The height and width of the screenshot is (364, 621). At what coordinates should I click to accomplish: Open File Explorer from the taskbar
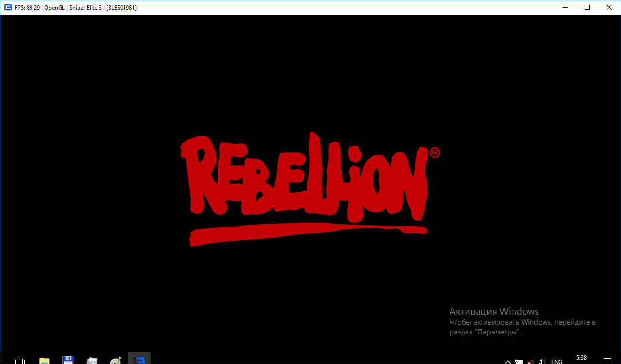[x=45, y=361]
